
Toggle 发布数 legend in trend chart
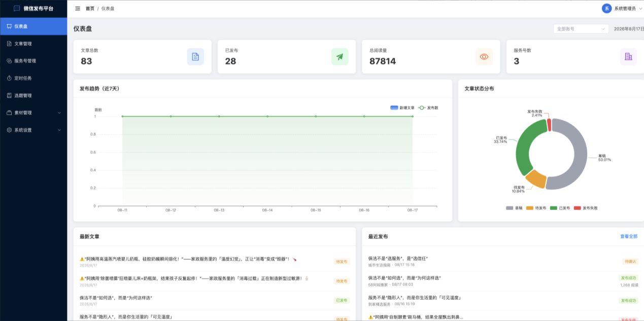coord(428,108)
